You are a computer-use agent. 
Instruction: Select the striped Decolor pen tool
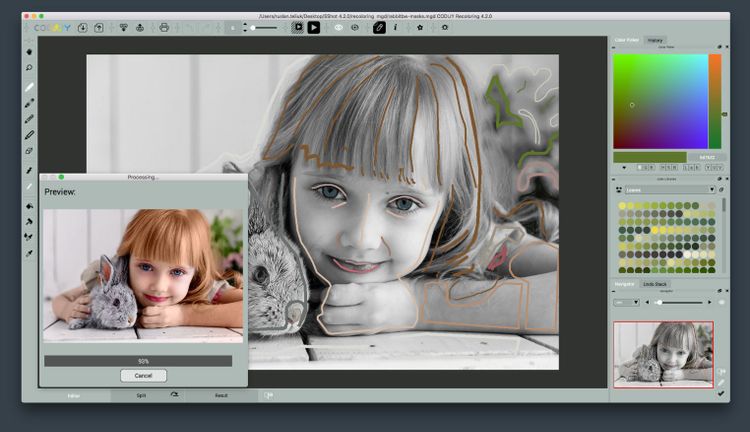point(29,119)
